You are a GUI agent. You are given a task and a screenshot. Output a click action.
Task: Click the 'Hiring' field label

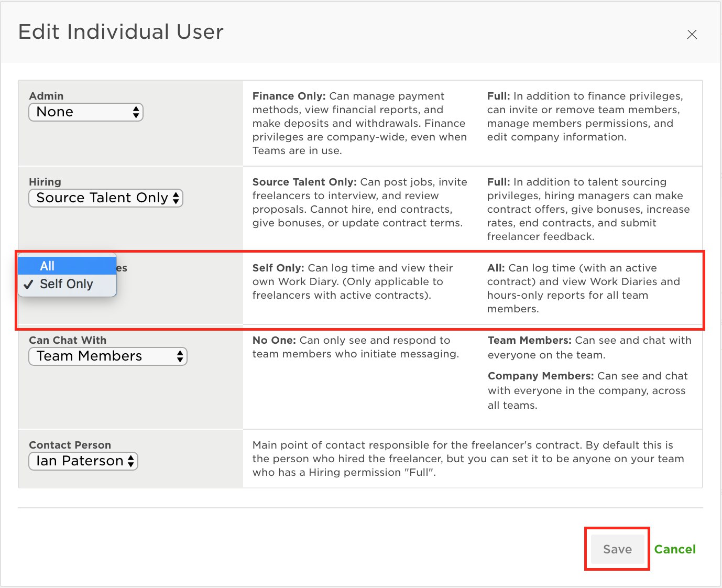45,182
